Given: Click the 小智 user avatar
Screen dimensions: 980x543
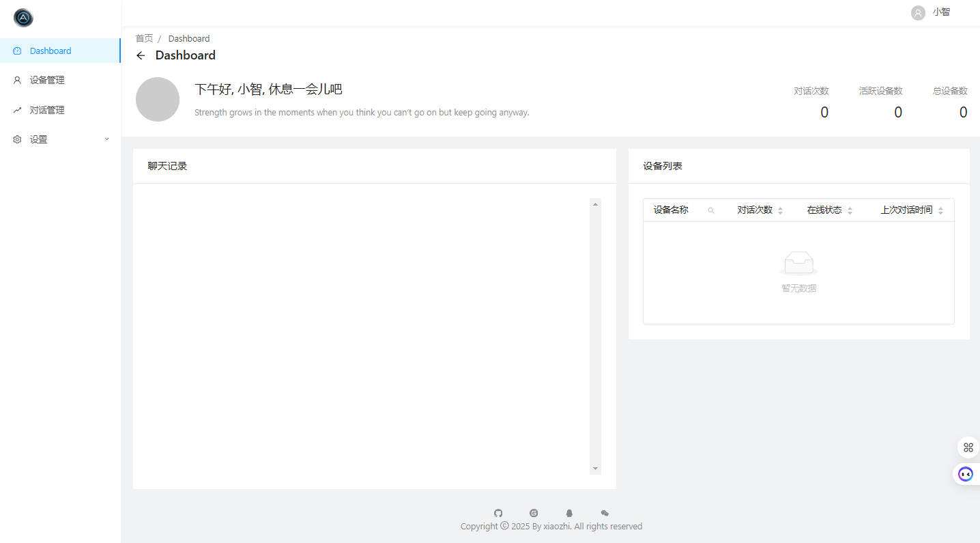Looking at the screenshot, I should 917,12.
